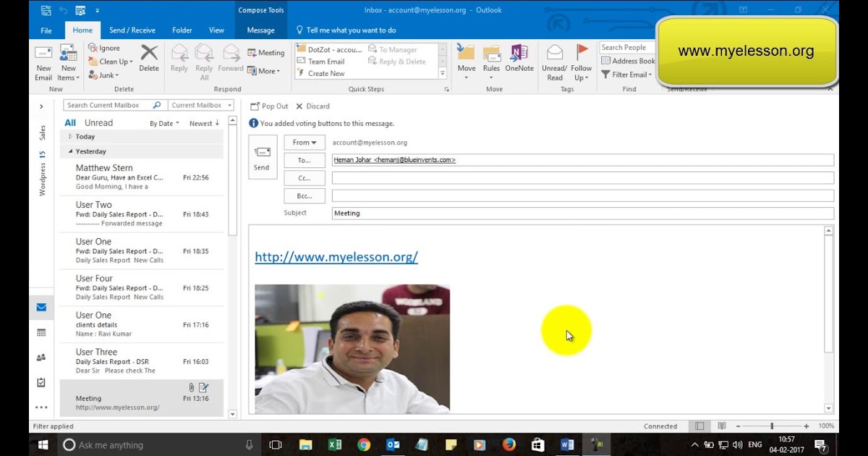Send the email
The image size is (868, 456).
(x=262, y=157)
